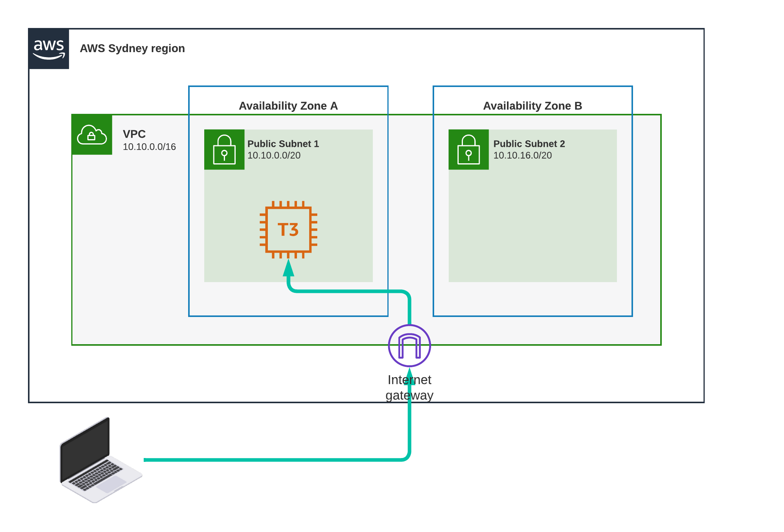784x532 pixels.
Task: Select the Public Subnet 2 label
Action: pos(529,144)
